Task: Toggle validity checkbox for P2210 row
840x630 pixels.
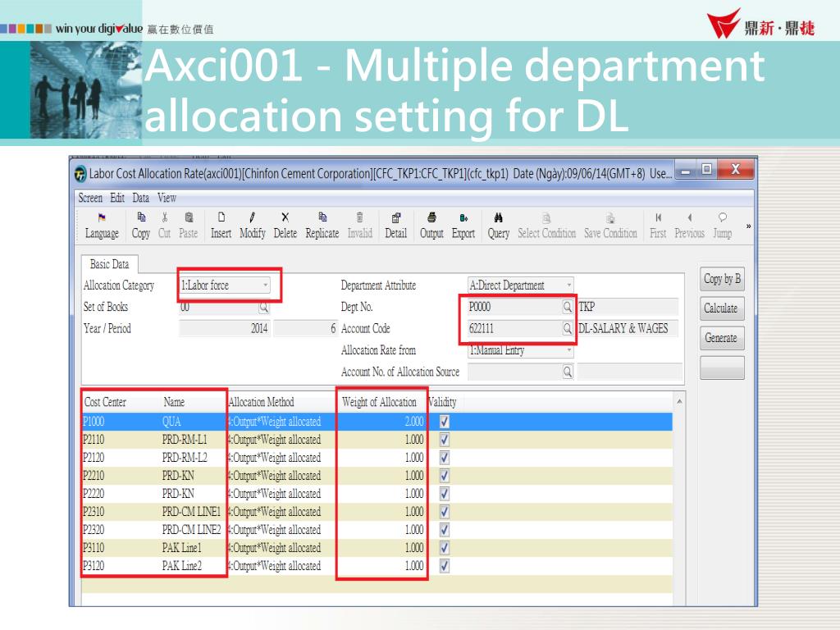Action: [x=444, y=476]
